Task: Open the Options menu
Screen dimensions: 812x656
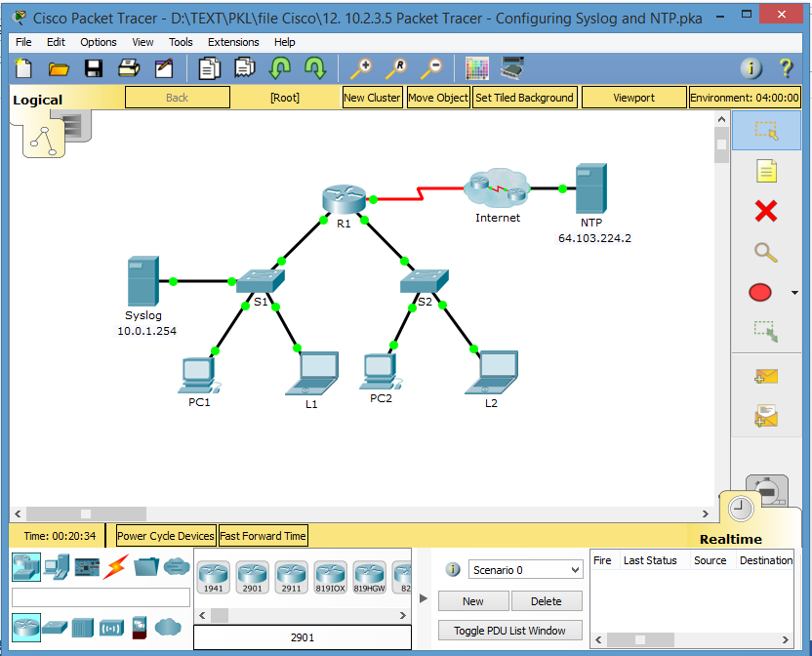Action: coord(99,42)
